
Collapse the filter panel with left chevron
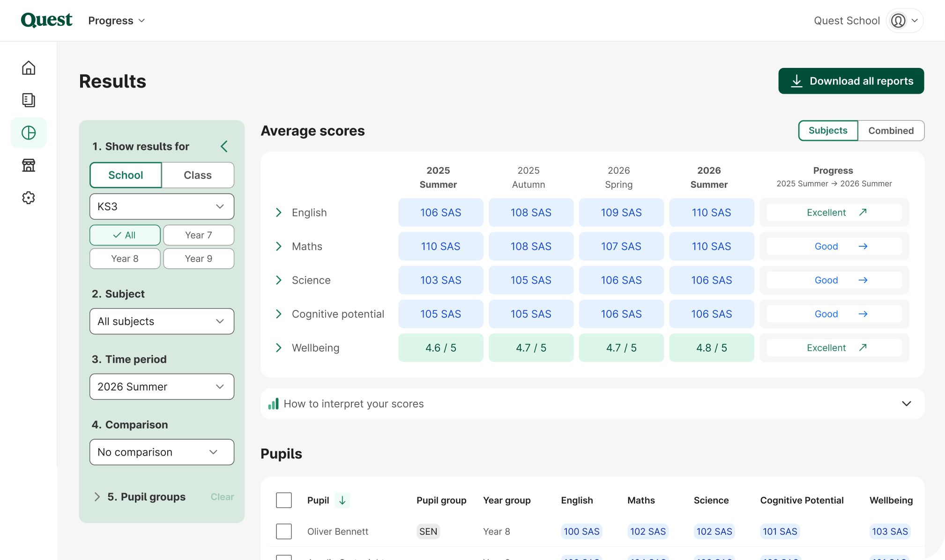pyautogui.click(x=224, y=147)
